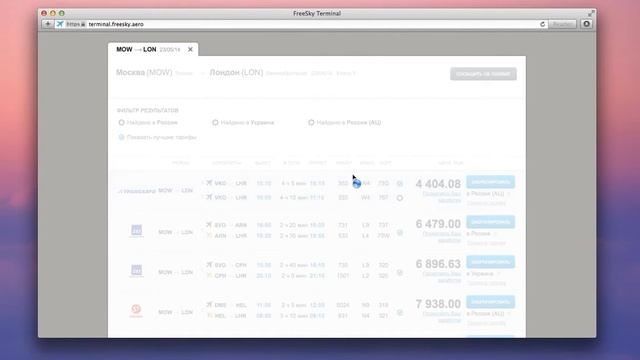Screen dimensions: 640x360
Task: Select the DME–HEL itinerary option marker
Action: [x=400, y=312]
